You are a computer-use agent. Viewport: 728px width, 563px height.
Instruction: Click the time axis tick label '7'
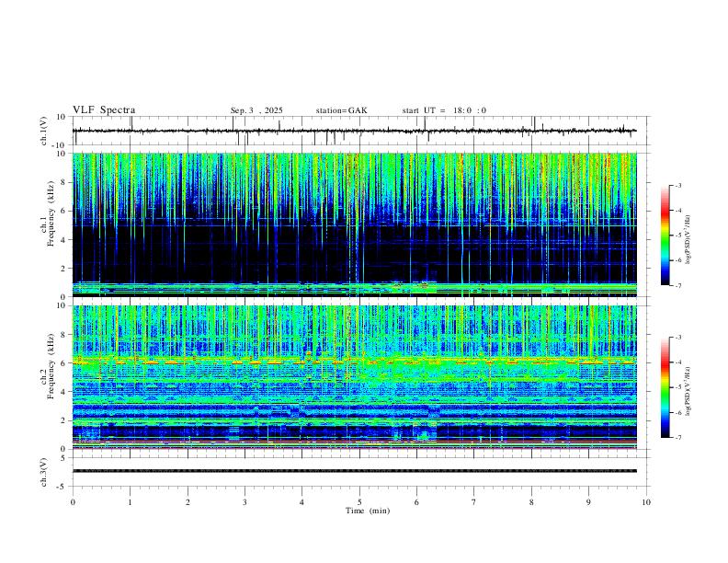point(474,502)
